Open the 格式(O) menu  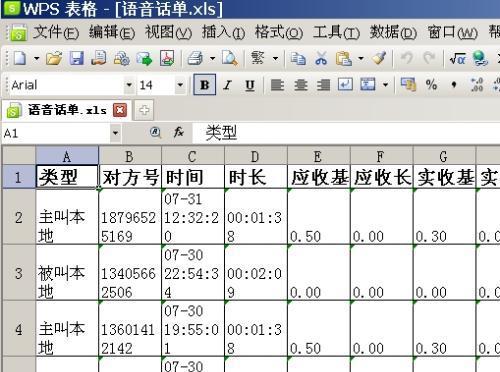(x=279, y=32)
